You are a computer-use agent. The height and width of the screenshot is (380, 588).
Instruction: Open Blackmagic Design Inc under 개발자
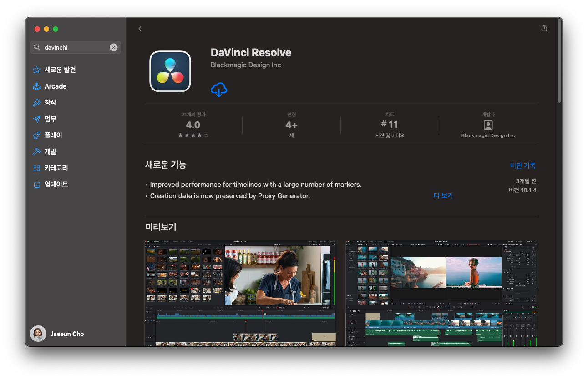pos(488,135)
